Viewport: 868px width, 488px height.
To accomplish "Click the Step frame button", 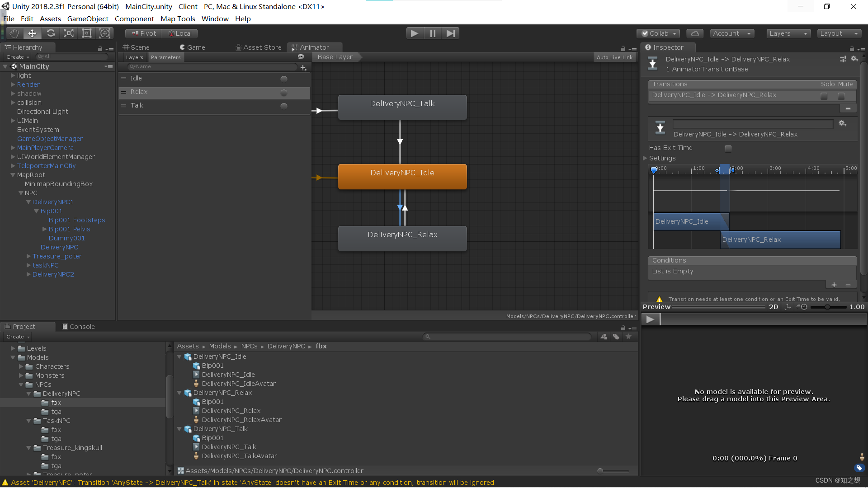I will (x=450, y=33).
